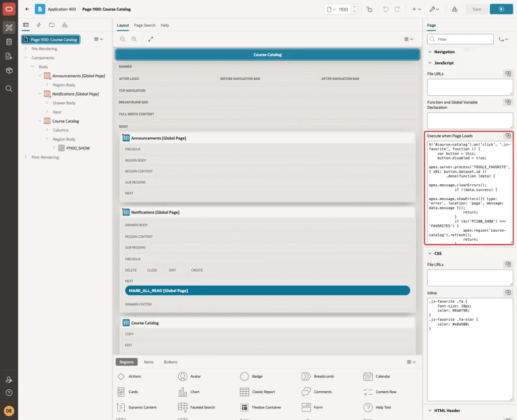Open Gallery cube icon in sidebar
This screenshot has height=420, width=517.
click(9, 70)
